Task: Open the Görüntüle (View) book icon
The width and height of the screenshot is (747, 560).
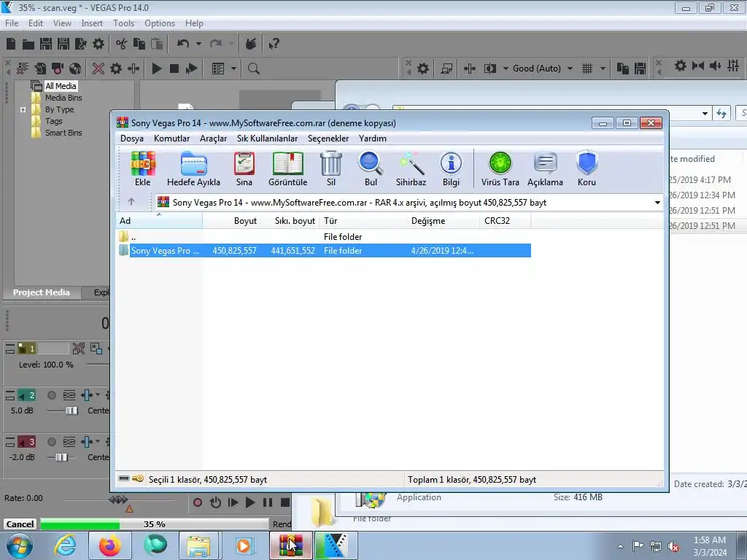Action: pos(287,169)
